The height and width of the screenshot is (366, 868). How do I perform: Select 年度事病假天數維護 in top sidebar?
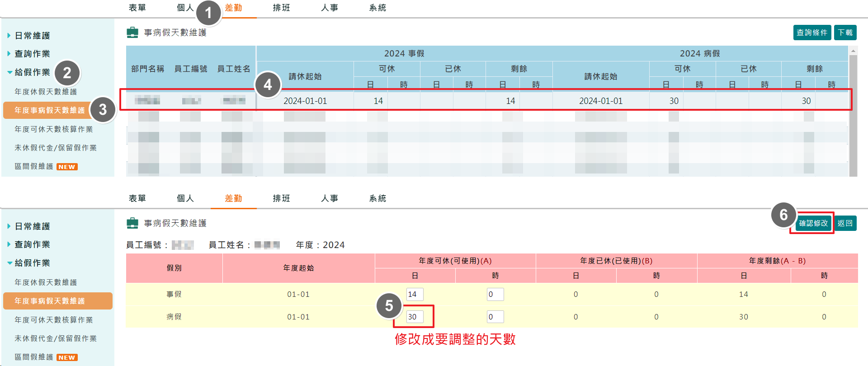[57, 110]
